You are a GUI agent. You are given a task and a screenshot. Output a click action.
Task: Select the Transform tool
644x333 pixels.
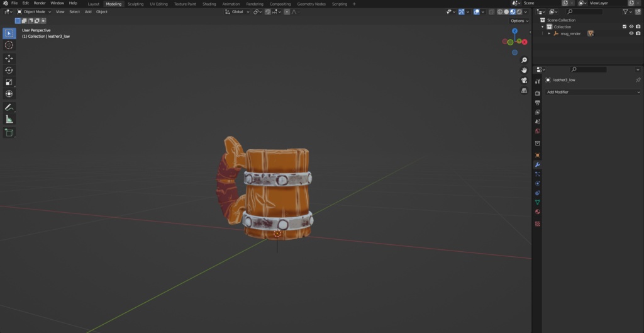[x=9, y=94]
